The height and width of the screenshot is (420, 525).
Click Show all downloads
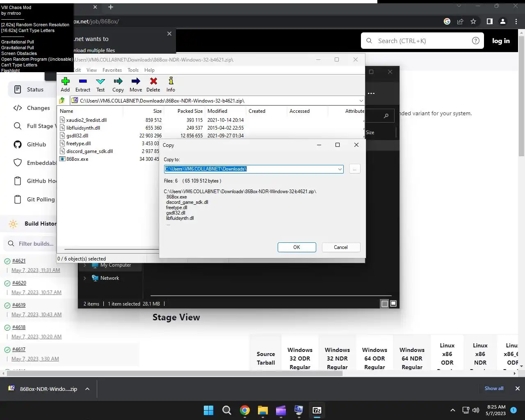[x=494, y=388]
